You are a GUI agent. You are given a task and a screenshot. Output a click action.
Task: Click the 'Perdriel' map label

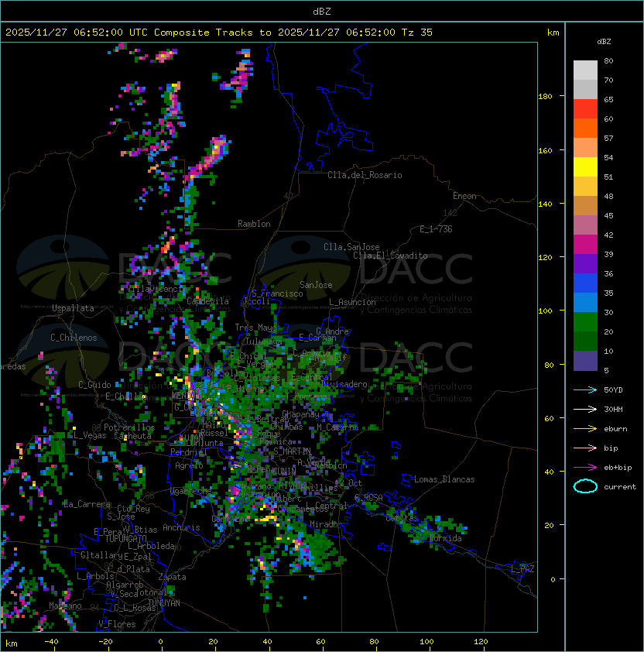tap(188, 451)
